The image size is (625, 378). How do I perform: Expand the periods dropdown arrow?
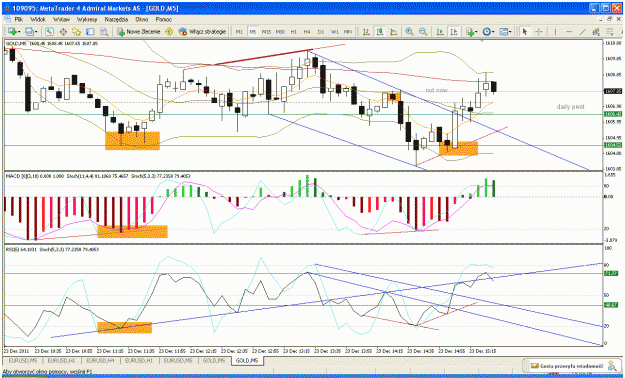point(493,32)
